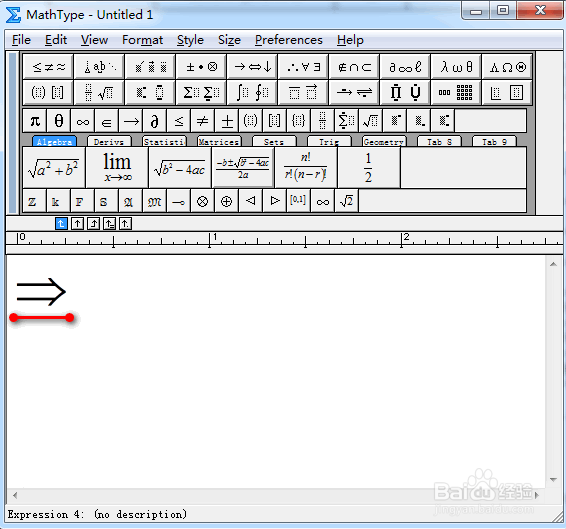Open the boxes templates palette
566x529 pixels.
pyautogui.click(x=507, y=92)
